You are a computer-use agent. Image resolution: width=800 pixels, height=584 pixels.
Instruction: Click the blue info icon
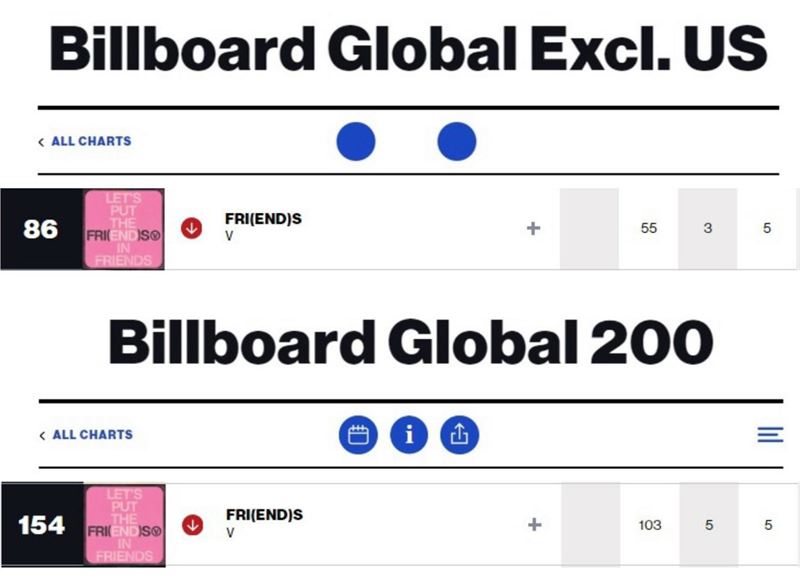pyautogui.click(x=409, y=435)
